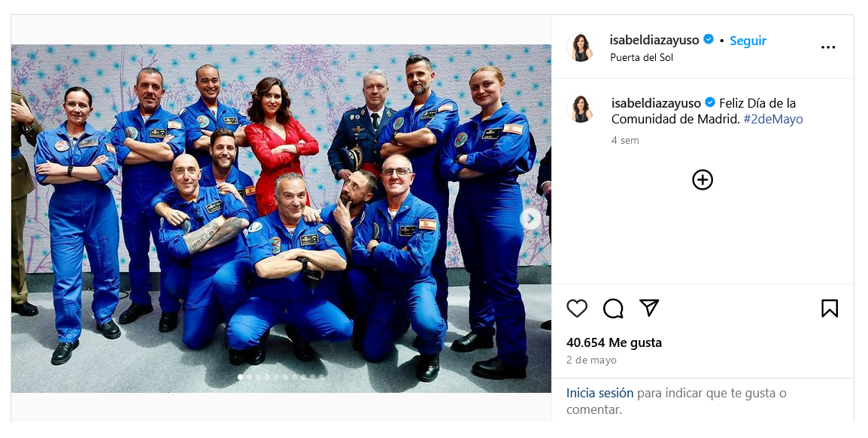Image resolution: width=868 pixels, height=438 pixels.
Task: Open Puerta del Sol location link
Action: point(642,57)
